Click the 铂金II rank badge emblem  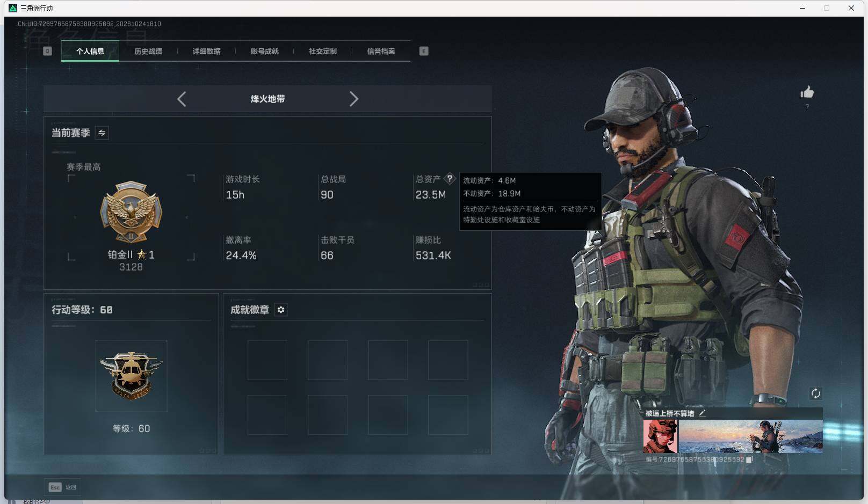click(x=131, y=211)
